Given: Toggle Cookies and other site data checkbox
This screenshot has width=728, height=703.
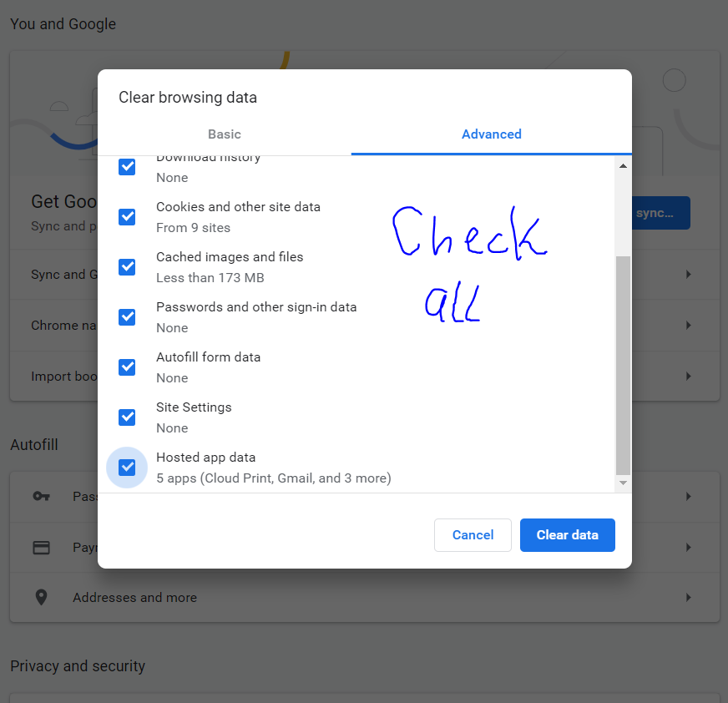Looking at the screenshot, I should tap(127, 217).
